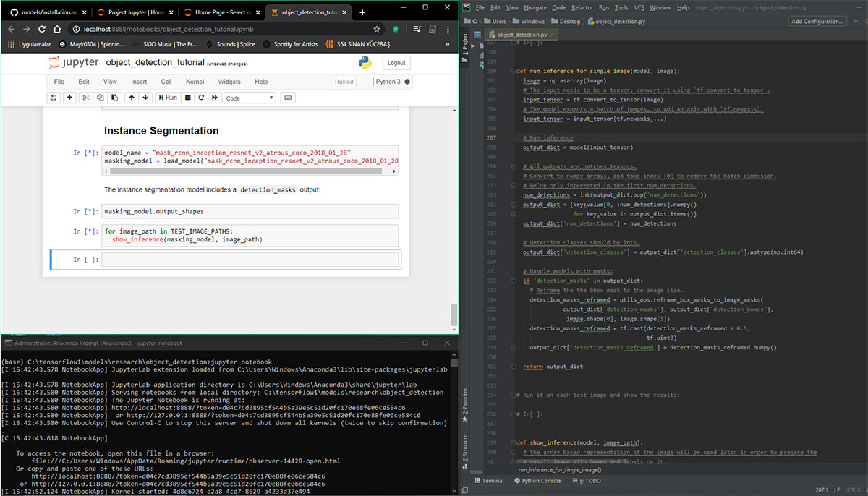Click the empty notebook input cell
Viewport: 868px width, 496px height.
point(250,259)
